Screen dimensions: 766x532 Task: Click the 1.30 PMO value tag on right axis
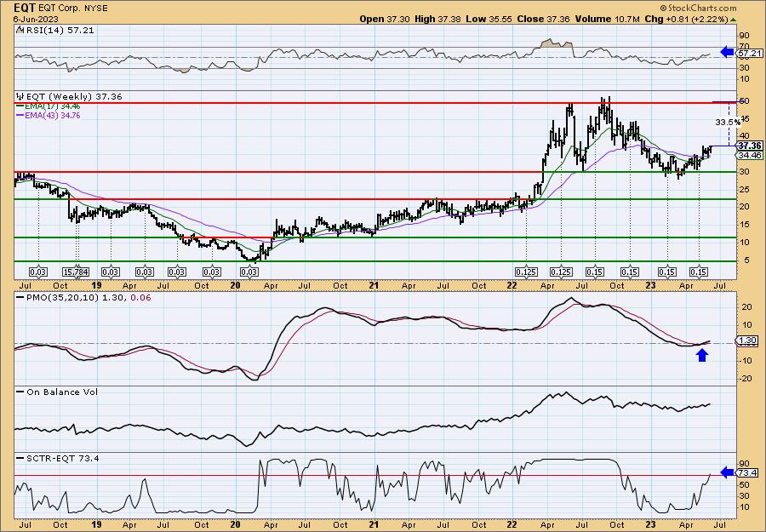(749, 340)
